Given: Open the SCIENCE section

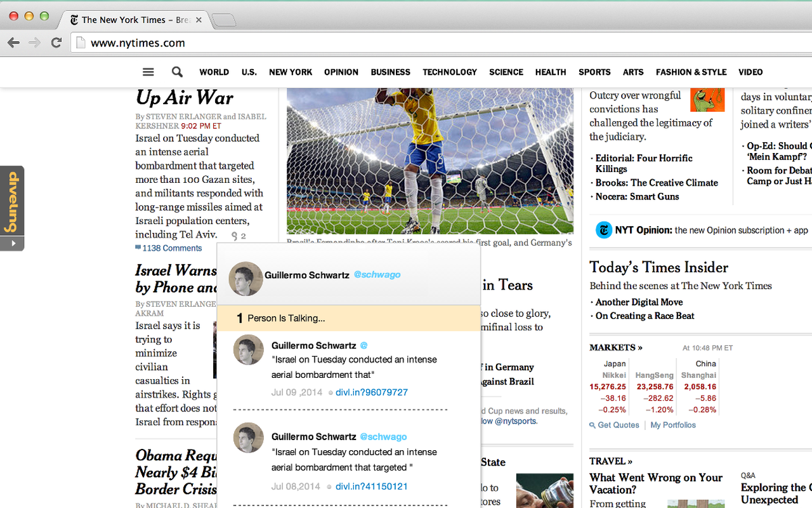Looking at the screenshot, I should point(506,72).
